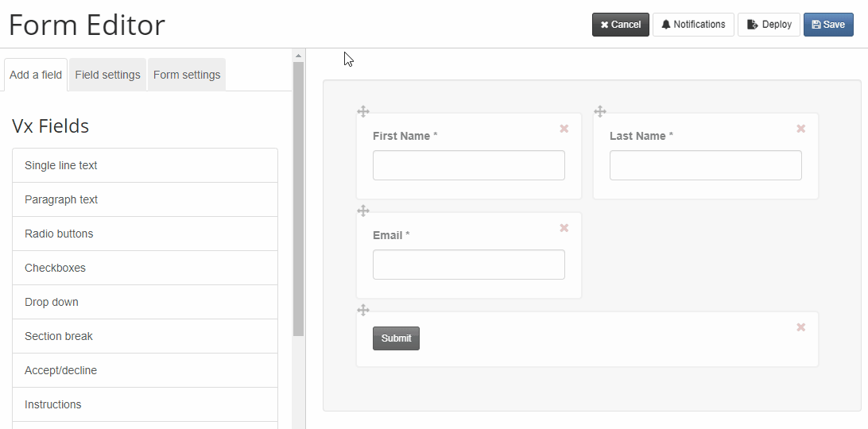
Task: Add a Drop down field
Action: coord(145,302)
